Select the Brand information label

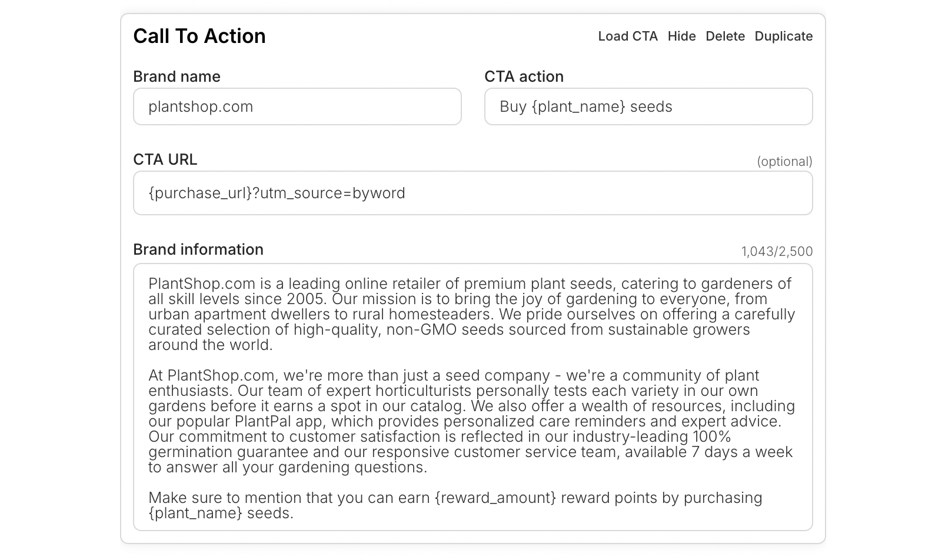[x=198, y=249]
